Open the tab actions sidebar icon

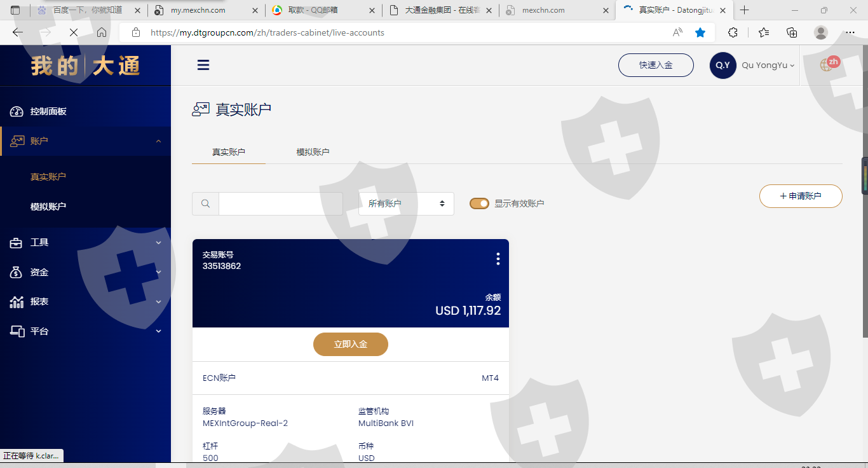15,10
